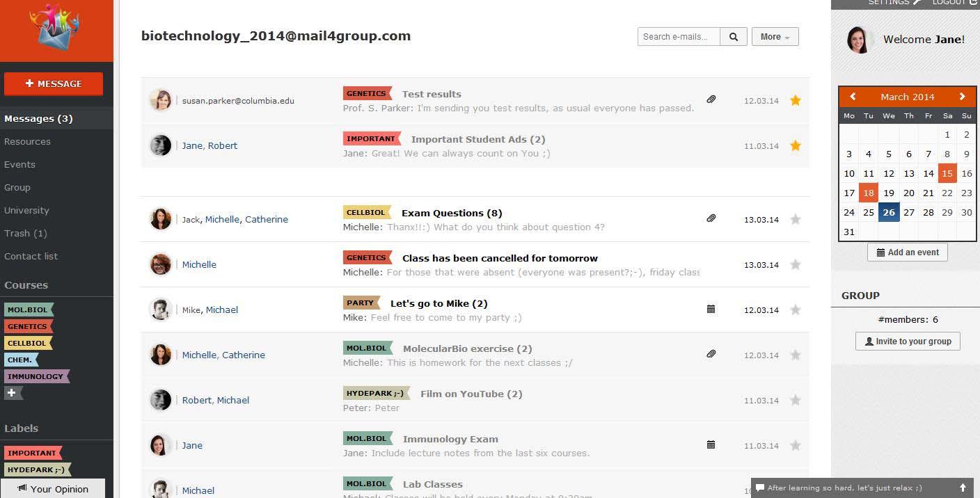The height and width of the screenshot is (498, 980).
Task: Click avatar on Immunology Exam row
Action: (x=161, y=445)
